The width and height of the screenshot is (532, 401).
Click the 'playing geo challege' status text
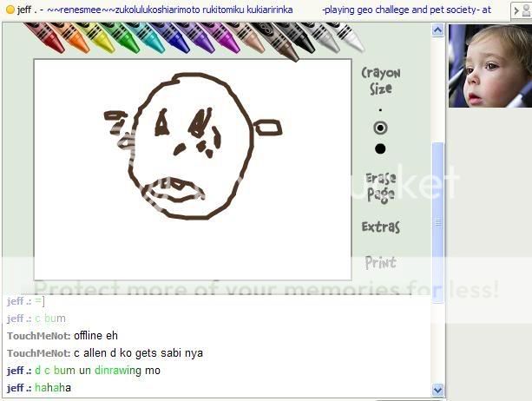coord(406,10)
